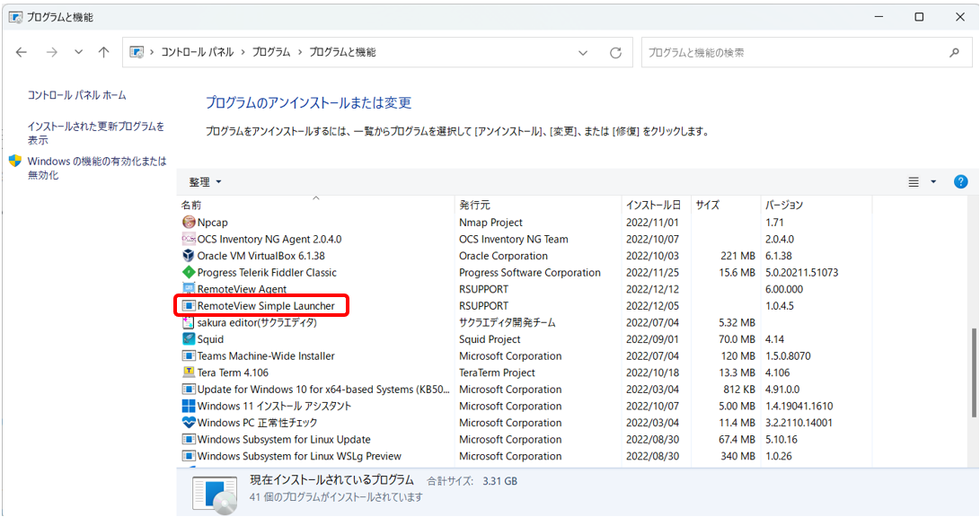The image size is (980, 517).
Task: Click OCS Inventory NG Team publisher
Action: coord(513,239)
